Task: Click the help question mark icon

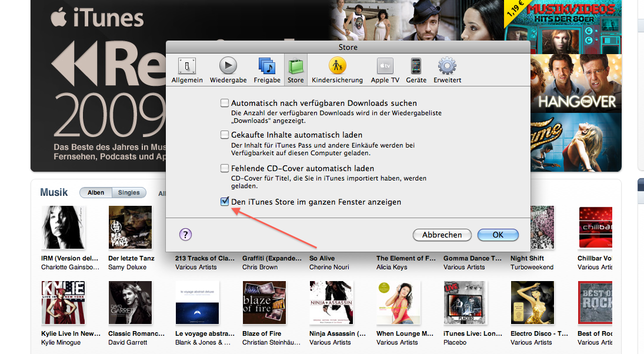Action: [185, 235]
